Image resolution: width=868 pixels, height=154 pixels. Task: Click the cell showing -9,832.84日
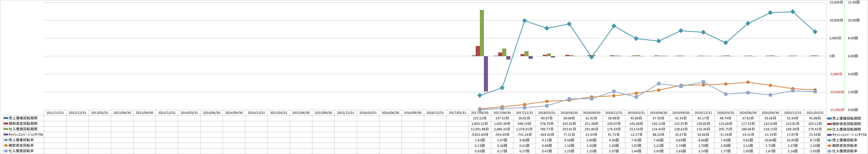[480, 134]
